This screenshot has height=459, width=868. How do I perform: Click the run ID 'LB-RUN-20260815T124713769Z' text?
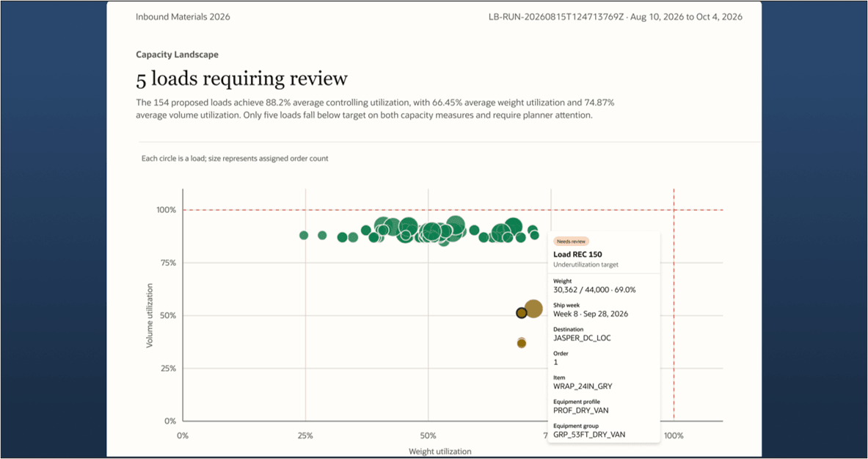pyautogui.click(x=555, y=17)
